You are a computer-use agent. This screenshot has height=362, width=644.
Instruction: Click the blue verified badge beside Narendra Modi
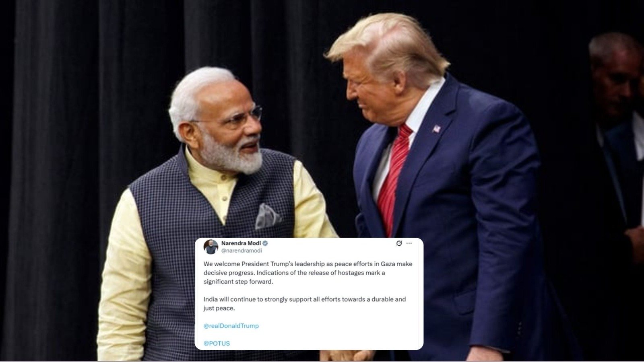point(265,243)
